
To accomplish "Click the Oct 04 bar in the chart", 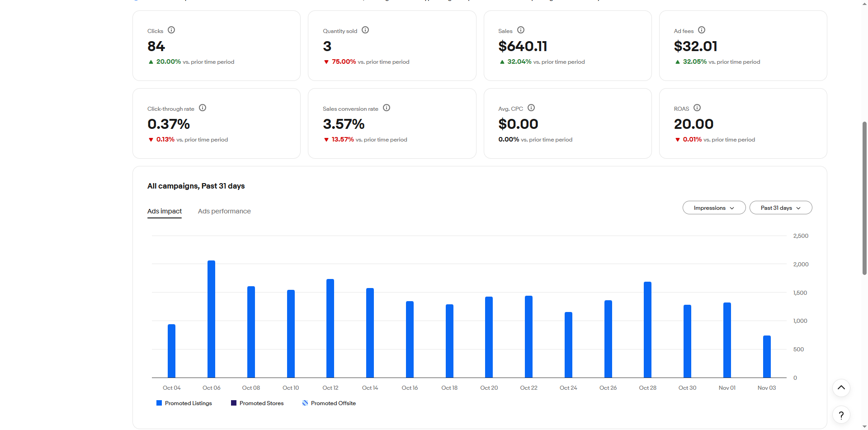I will [x=172, y=351].
